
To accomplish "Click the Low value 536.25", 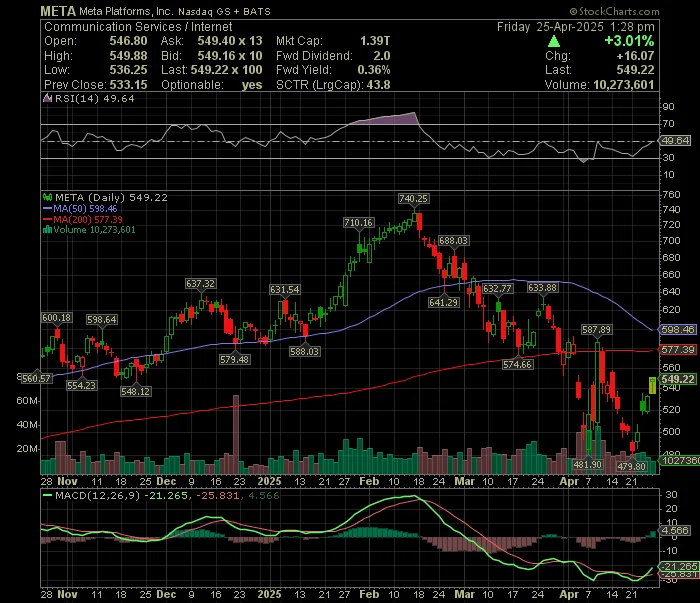I will pos(129,70).
